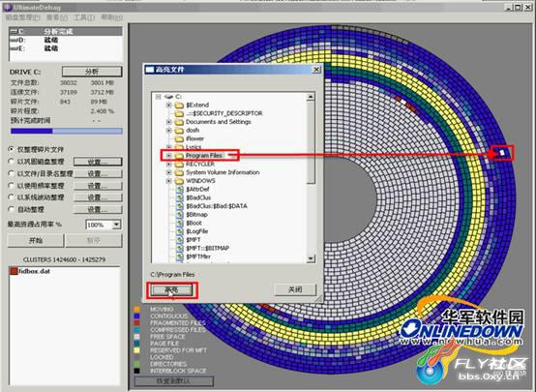Click the RECYCLER folder icon
Screen dimensions: 536x392
tap(179, 165)
